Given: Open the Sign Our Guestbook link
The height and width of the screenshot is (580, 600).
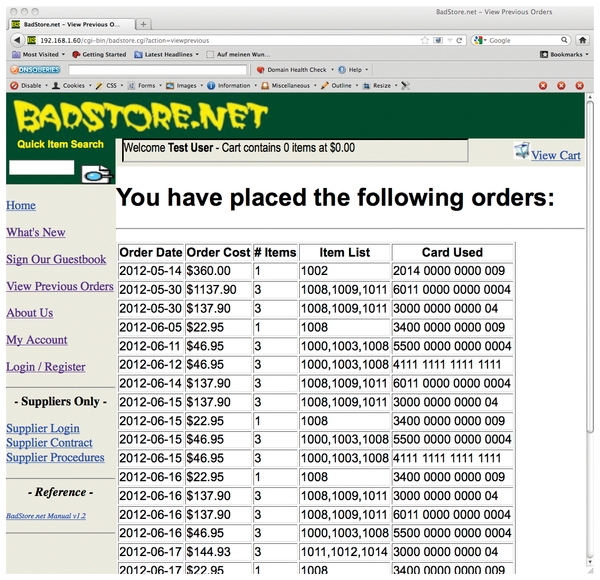Looking at the screenshot, I should click(56, 260).
